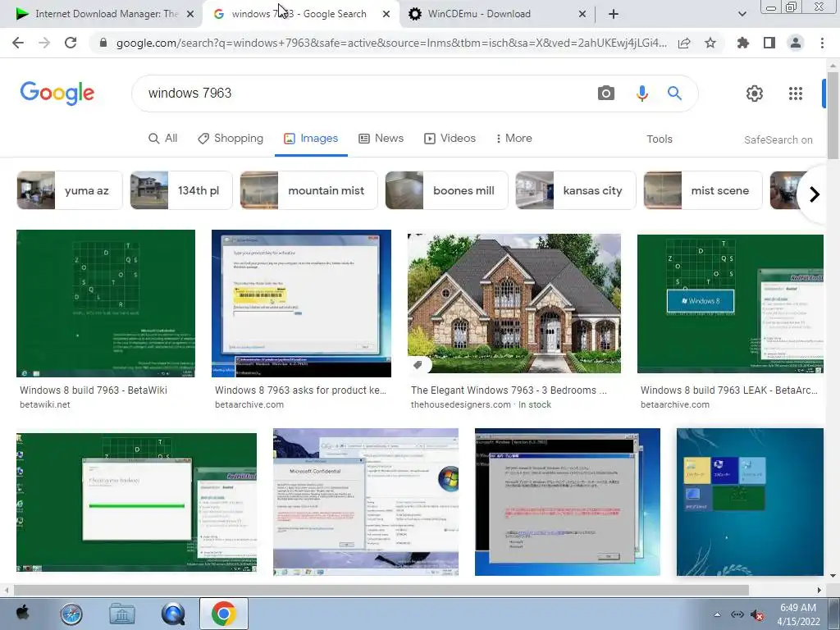Expand the More search options menu
Screen dimensions: 840x630
click(514, 138)
